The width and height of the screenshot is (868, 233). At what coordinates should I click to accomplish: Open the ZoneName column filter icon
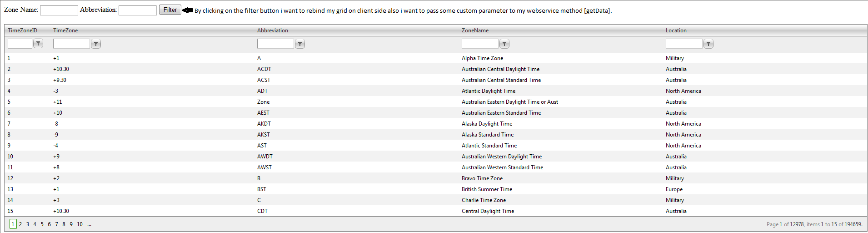coord(504,44)
